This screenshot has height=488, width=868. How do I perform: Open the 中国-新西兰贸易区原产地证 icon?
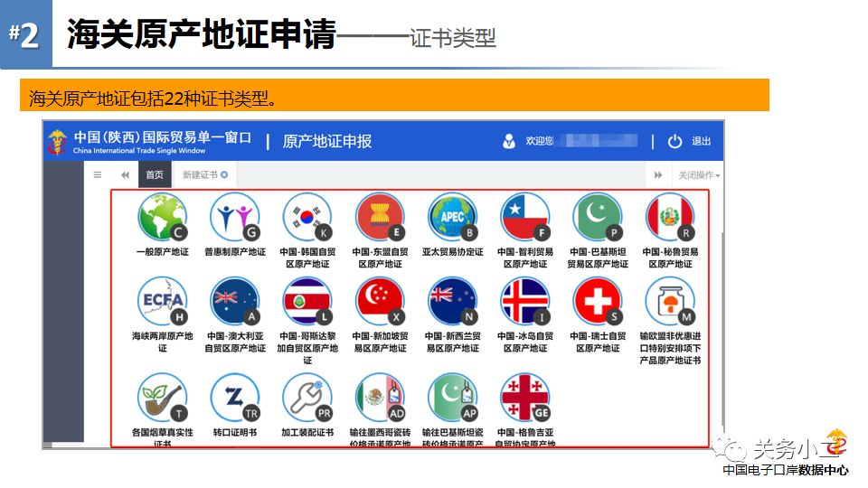coord(453,301)
